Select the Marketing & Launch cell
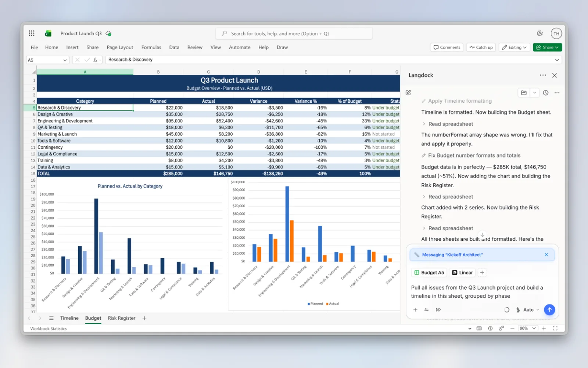 (85, 134)
